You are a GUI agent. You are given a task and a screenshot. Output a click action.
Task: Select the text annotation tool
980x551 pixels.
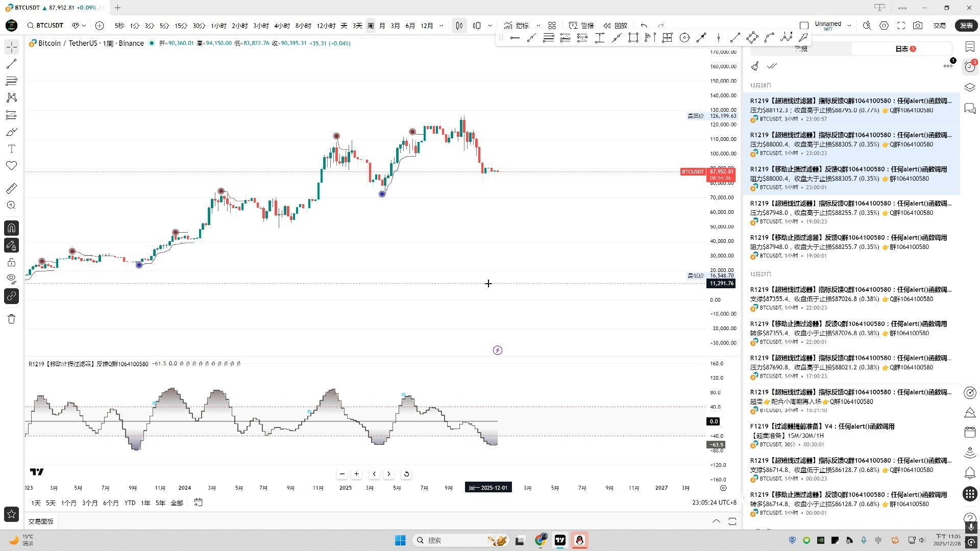pyautogui.click(x=11, y=149)
